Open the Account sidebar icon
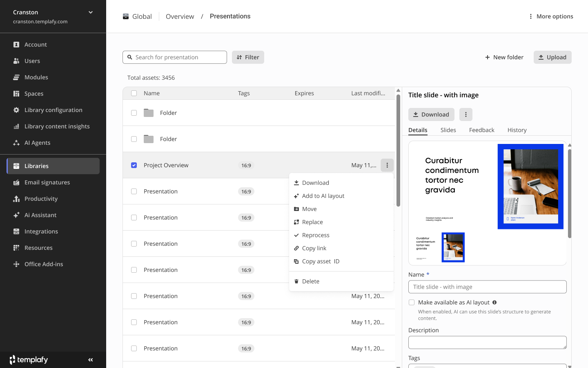588x368 pixels. pyautogui.click(x=16, y=45)
